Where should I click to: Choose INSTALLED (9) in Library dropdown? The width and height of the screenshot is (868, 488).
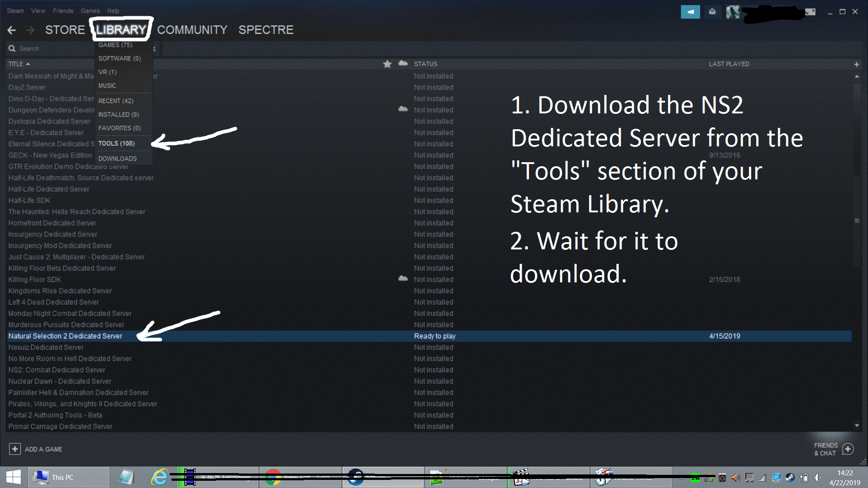[x=118, y=114]
